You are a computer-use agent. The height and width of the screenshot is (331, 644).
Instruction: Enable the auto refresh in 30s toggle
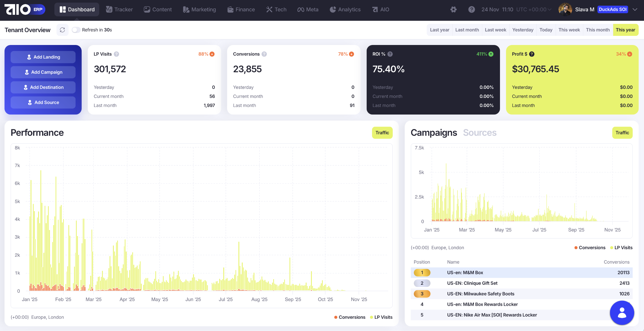[76, 30]
